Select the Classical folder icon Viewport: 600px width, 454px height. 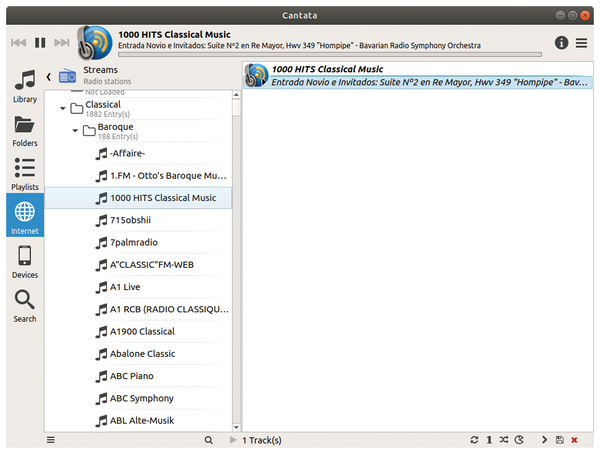pos(77,109)
